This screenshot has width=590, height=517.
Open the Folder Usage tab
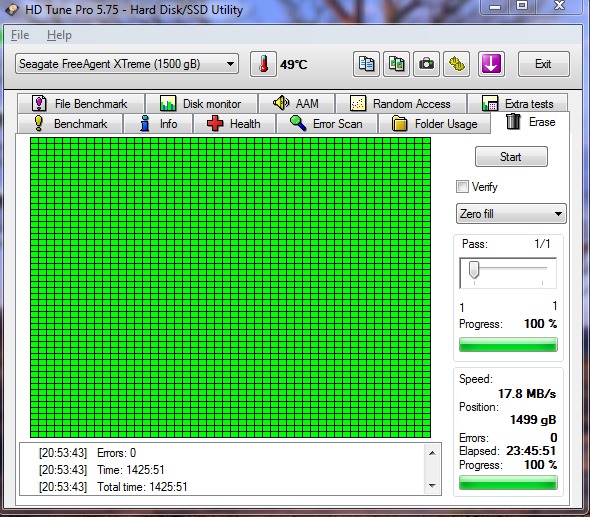click(x=435, y=123)
